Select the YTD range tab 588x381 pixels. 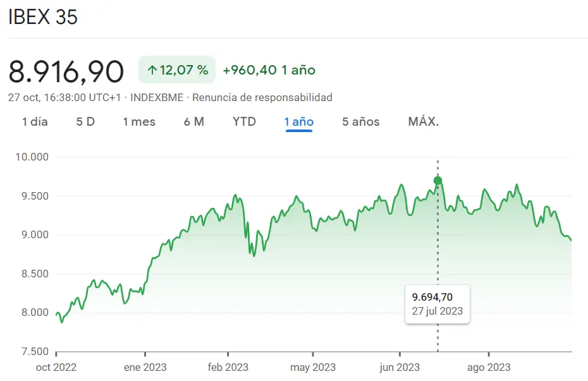click(244, 122)
